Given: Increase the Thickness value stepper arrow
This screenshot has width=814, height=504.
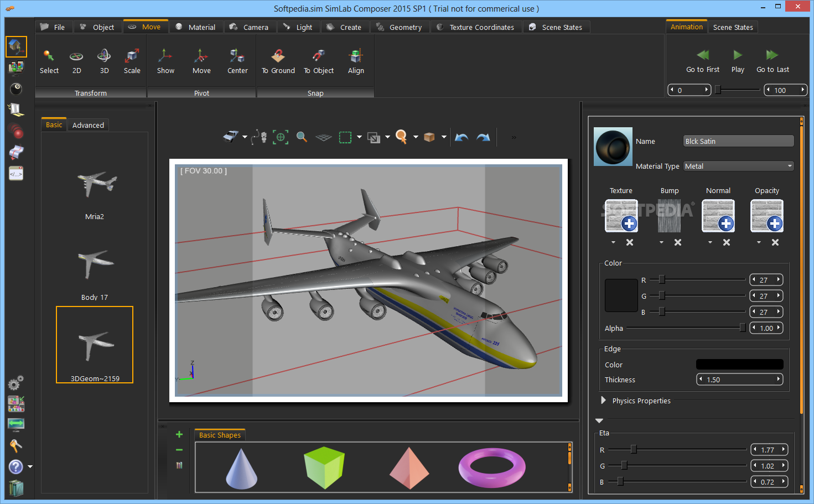Looking at the screenshot, I should click(779, 379).
